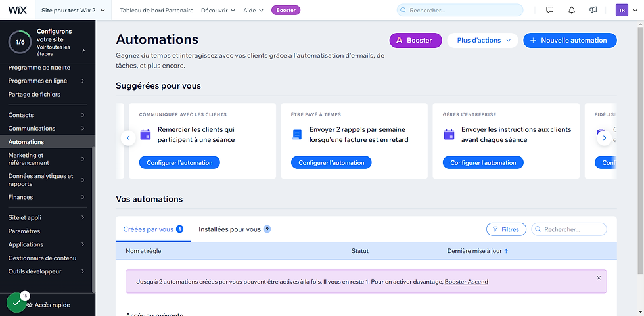Open the chat messages icon in header
The width and height of the screenshot is (644, 316).
549,11
